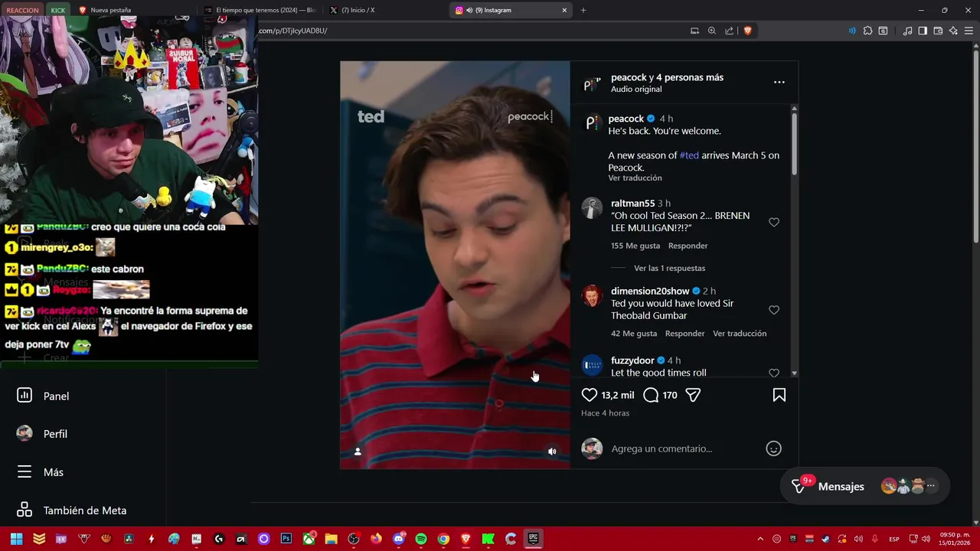980x551 pixels.
Task: Open ESP keyboard language selector
Action: (x=893, y=540)
